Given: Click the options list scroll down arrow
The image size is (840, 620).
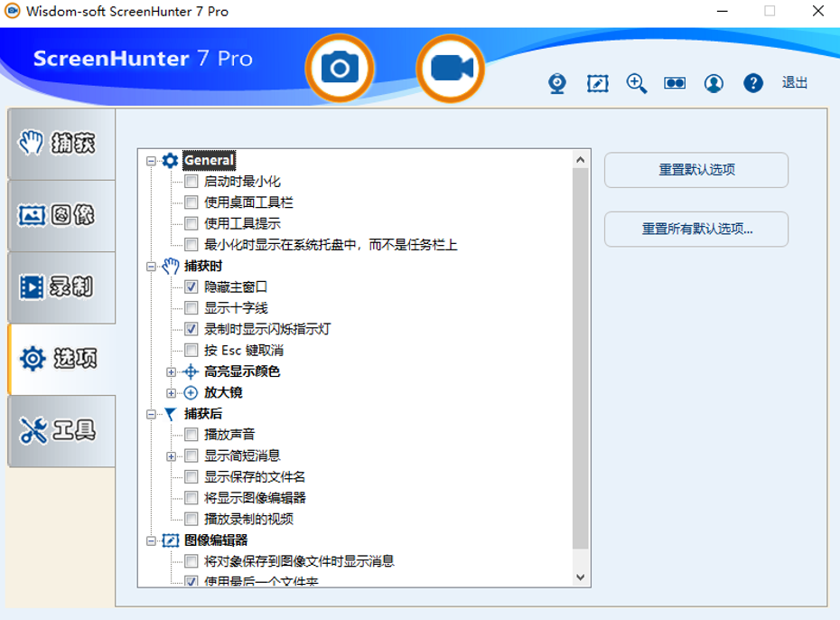Looking at the screenshot, I should 581,578.
